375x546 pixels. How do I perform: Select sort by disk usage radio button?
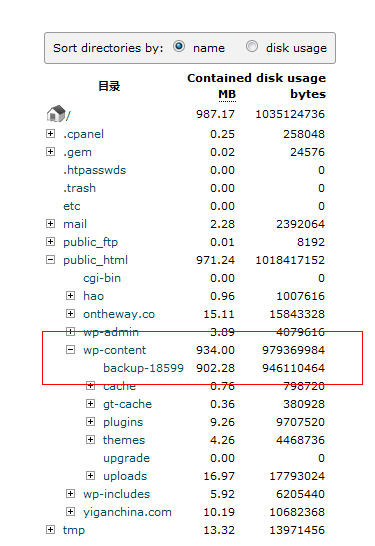(x=252, y=46)
